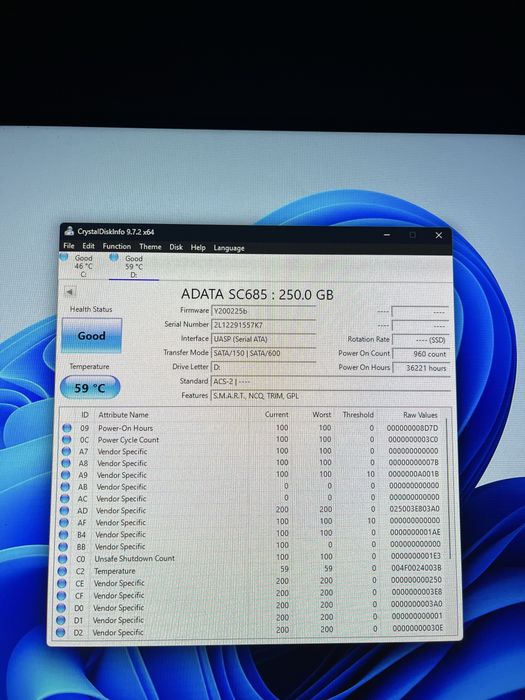525x700 pixels.
Task: Click the Drive Letter field D:
Action: click(x=263, y=367)
